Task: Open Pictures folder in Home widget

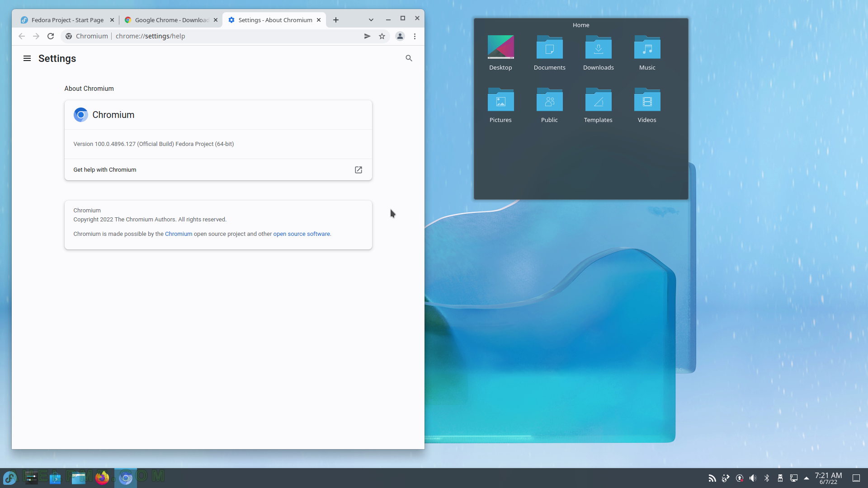Action: tap(500, 106)
